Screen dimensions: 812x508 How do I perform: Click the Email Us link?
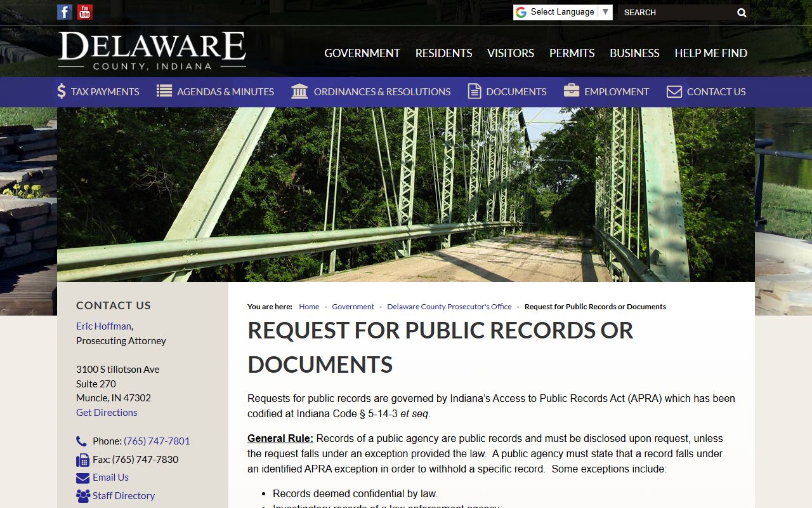click(x=110, y=478)
